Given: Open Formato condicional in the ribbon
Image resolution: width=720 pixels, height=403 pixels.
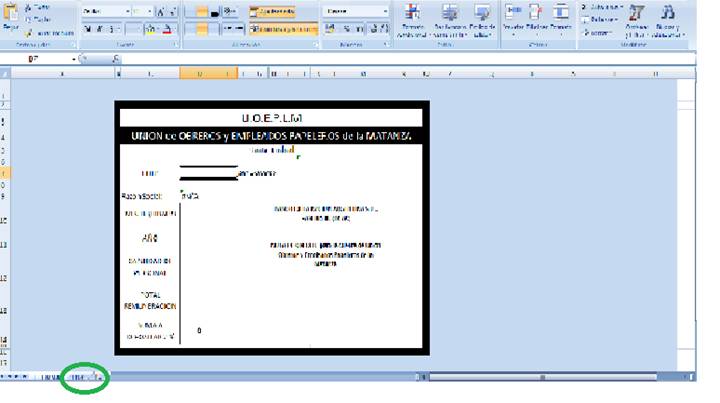Looking at the screenshot, I should (411, 18).
